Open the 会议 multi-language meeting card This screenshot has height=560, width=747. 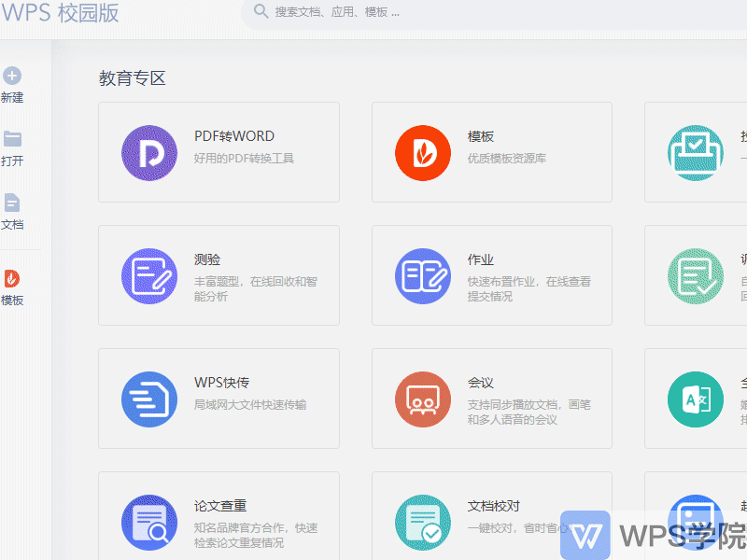(x=492, y=399)
